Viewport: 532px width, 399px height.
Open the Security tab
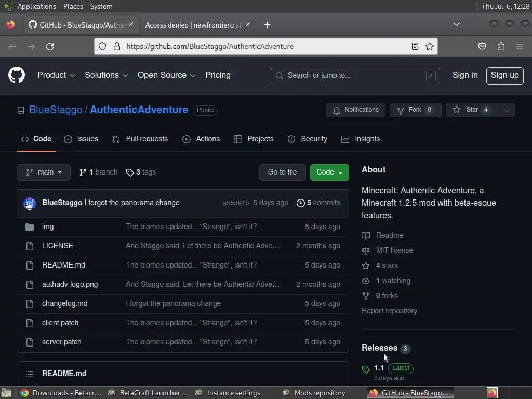308,139
